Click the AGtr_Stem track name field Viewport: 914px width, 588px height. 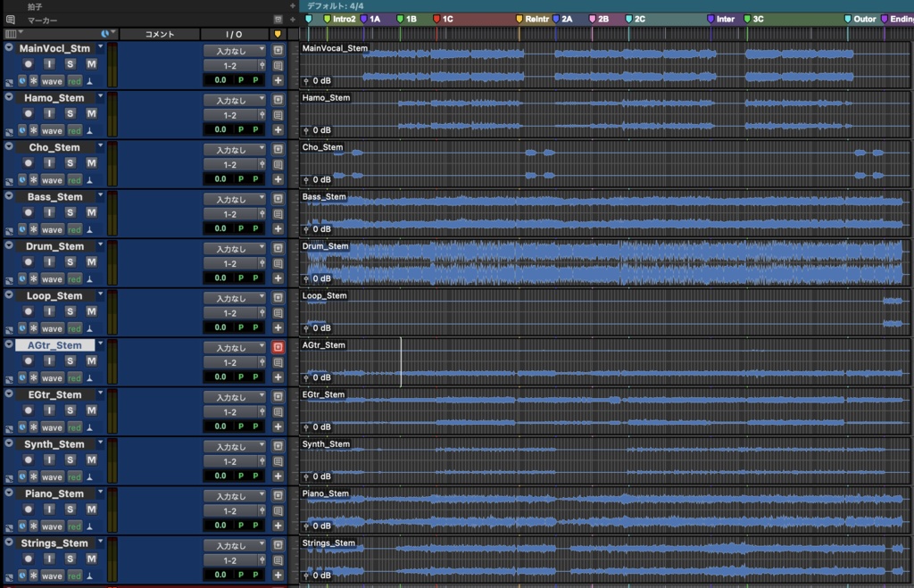pos(54,345)
